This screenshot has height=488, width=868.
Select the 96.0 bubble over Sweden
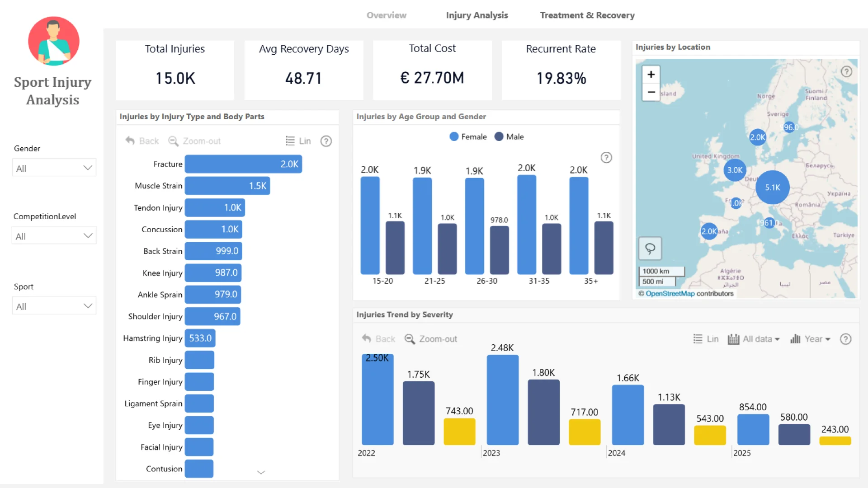click(x=789, y=127)
